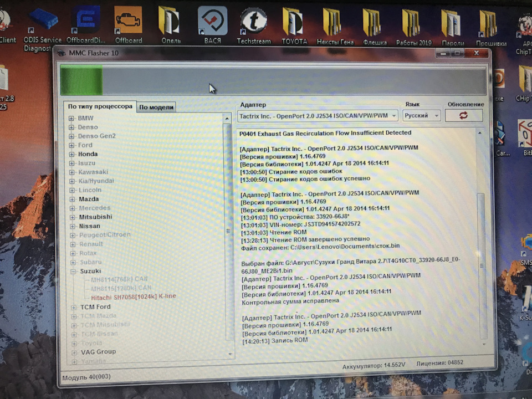This screenshot has width=532, height=399.
Task: Select TCM Mazda in the tree
Action: (99, 316)
